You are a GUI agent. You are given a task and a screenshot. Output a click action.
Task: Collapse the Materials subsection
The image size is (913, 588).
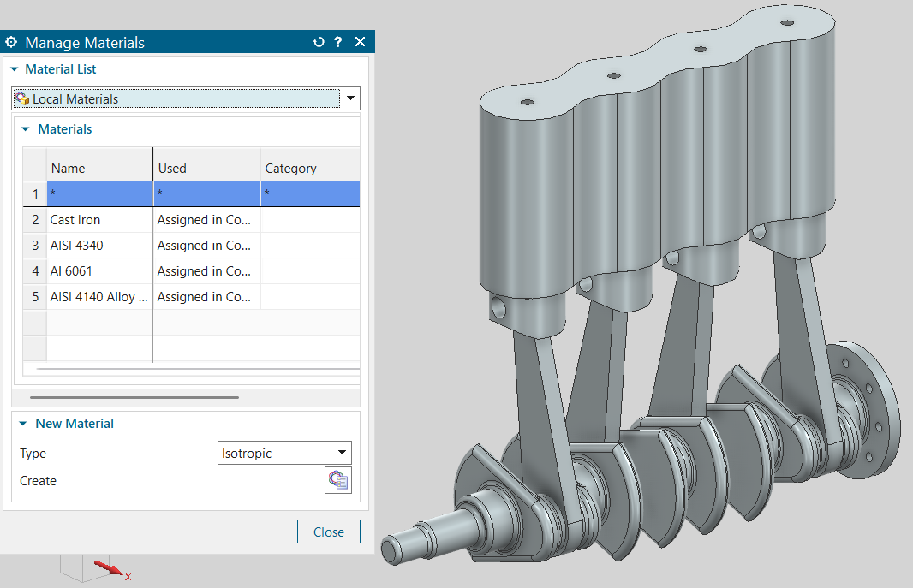click(x=25, y=129)
